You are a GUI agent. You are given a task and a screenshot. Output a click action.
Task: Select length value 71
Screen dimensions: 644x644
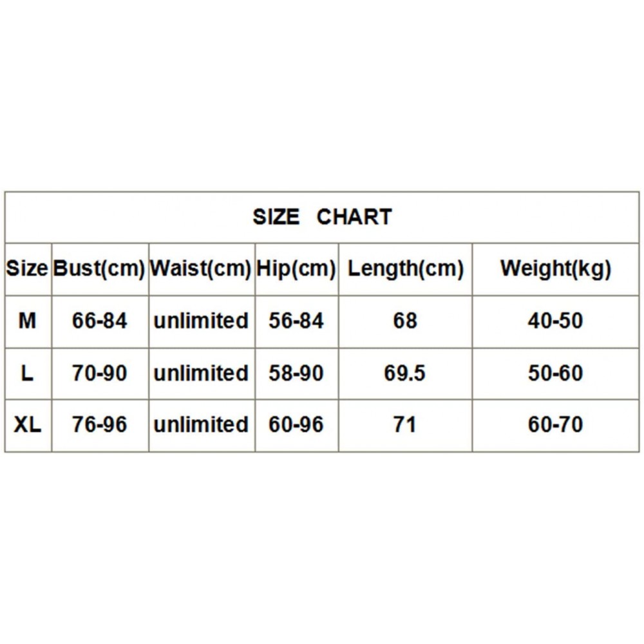405,424
